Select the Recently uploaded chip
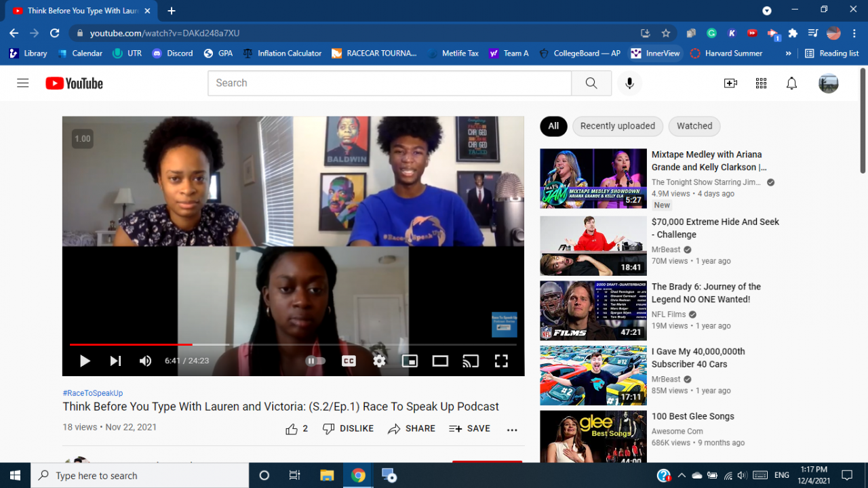 tap(618, 126)
